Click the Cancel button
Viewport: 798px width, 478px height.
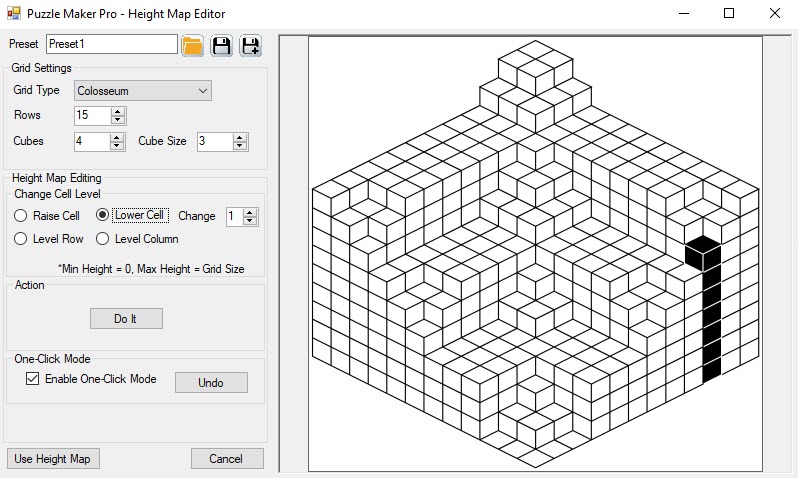tap(227, 458)
